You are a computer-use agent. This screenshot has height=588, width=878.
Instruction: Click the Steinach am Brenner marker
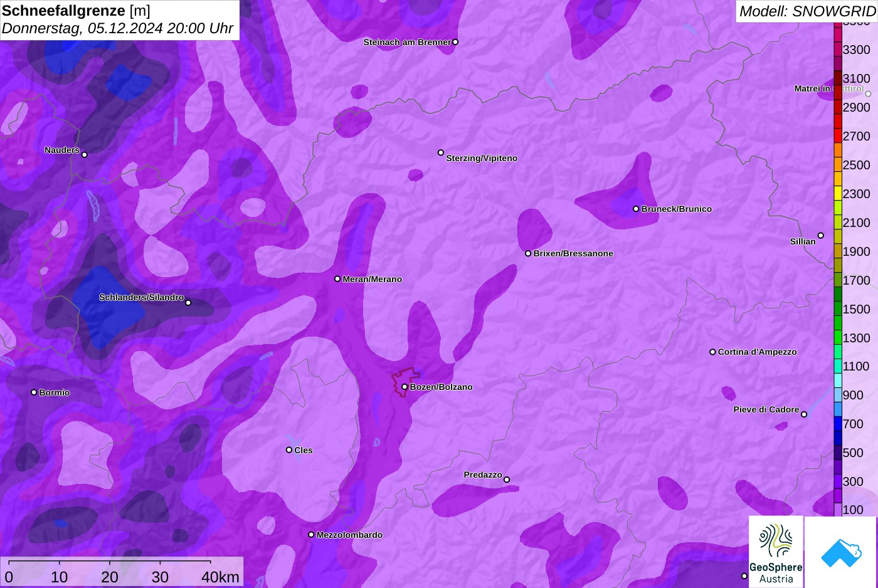pos(455,42)
